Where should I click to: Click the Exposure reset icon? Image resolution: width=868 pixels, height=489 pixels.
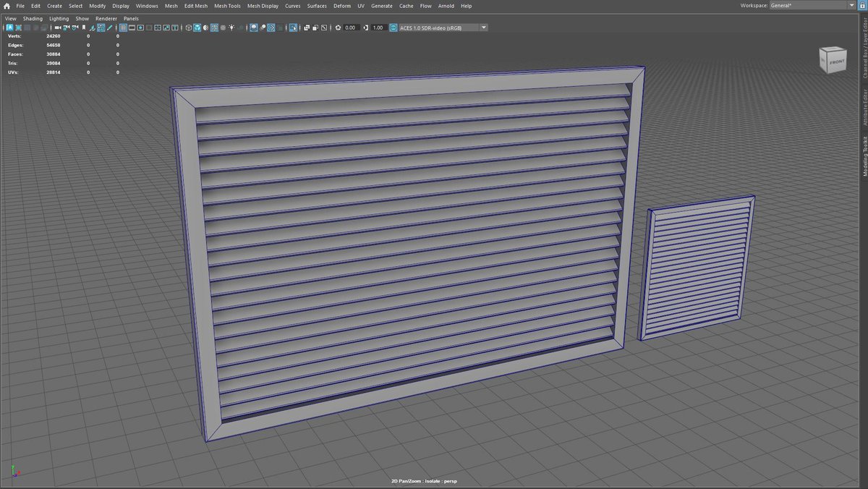pyautogui.click(x=339, y=27)
